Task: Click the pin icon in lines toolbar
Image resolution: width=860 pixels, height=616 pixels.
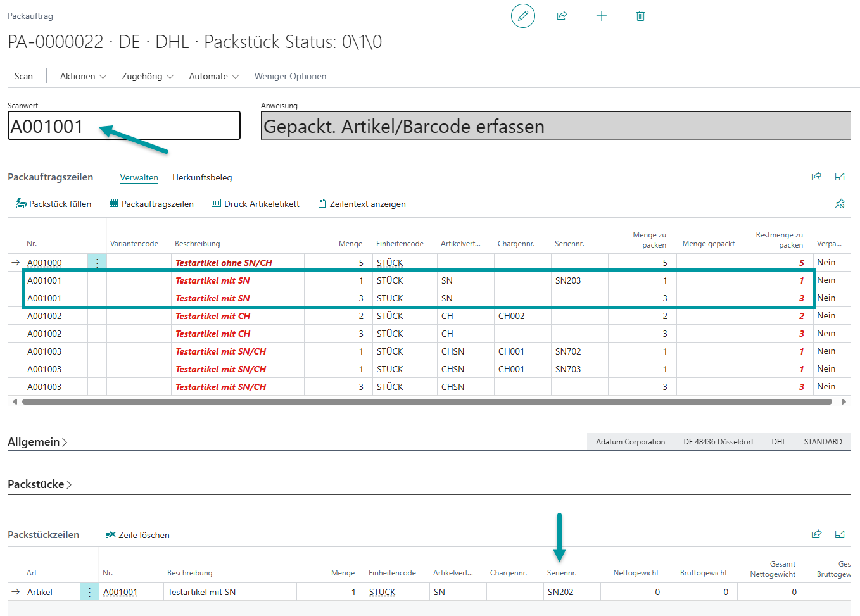Action: [840, 204]
